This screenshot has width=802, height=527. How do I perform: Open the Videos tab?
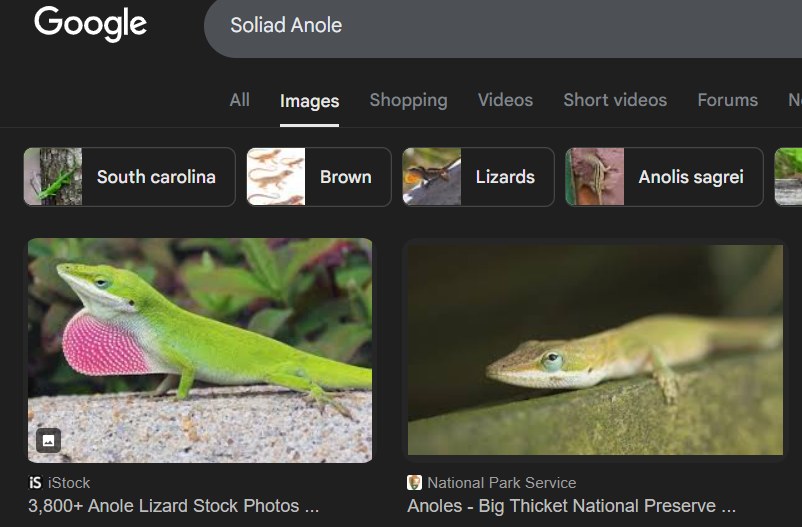click(x=505, y=100)
